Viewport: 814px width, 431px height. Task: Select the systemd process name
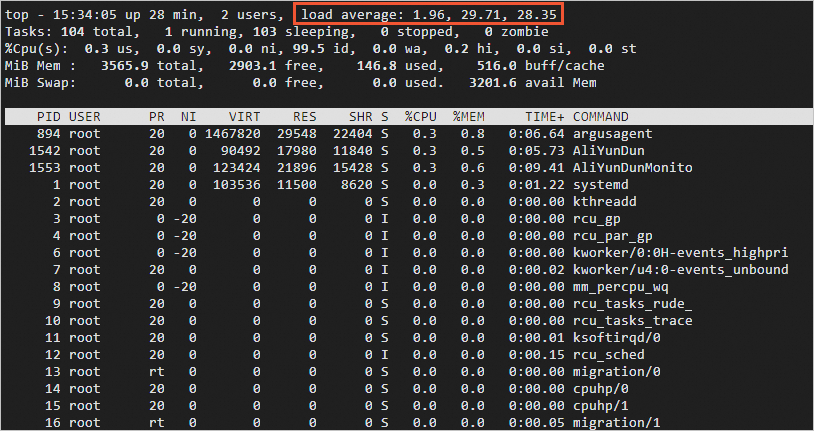[x=601, y=185]
